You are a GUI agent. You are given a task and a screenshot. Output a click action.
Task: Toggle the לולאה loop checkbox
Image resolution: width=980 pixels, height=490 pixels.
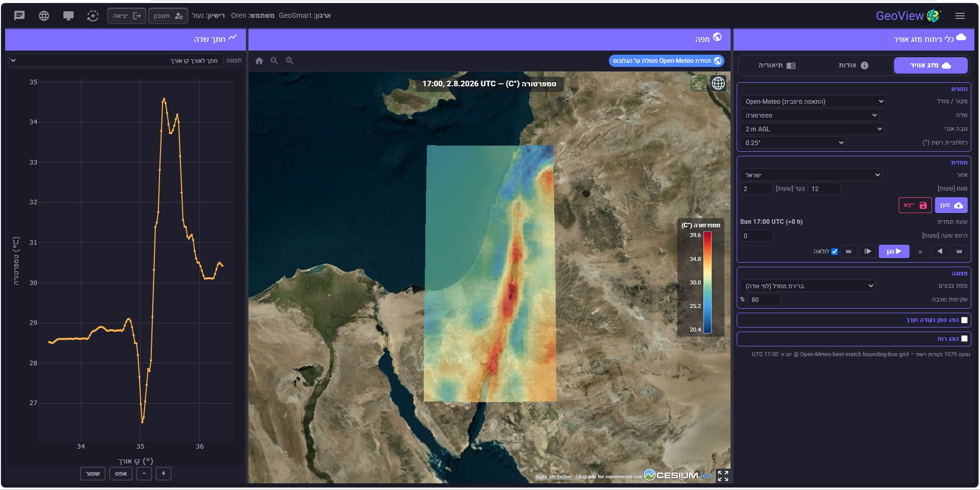834,251
